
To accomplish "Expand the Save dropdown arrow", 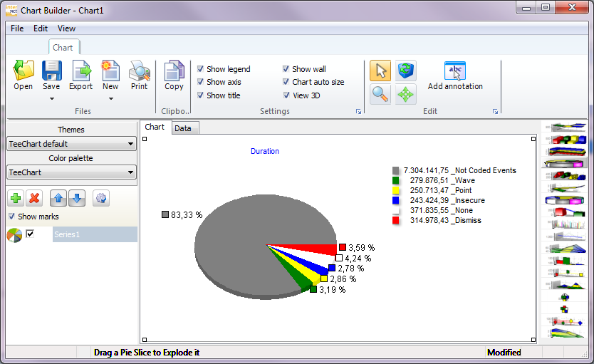I will (x=51, y=99).
